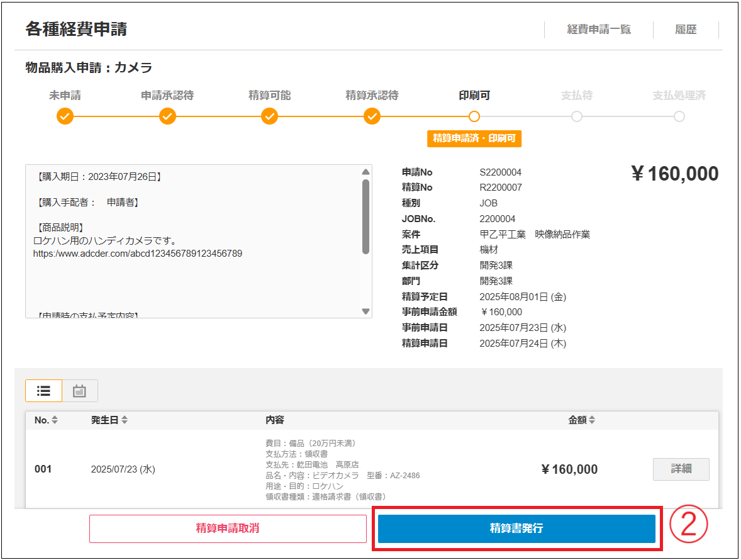Viewport: 741px width, 560px height.
Task: Click the 精算承認待 step checkmark
Action: coord(372,116)
